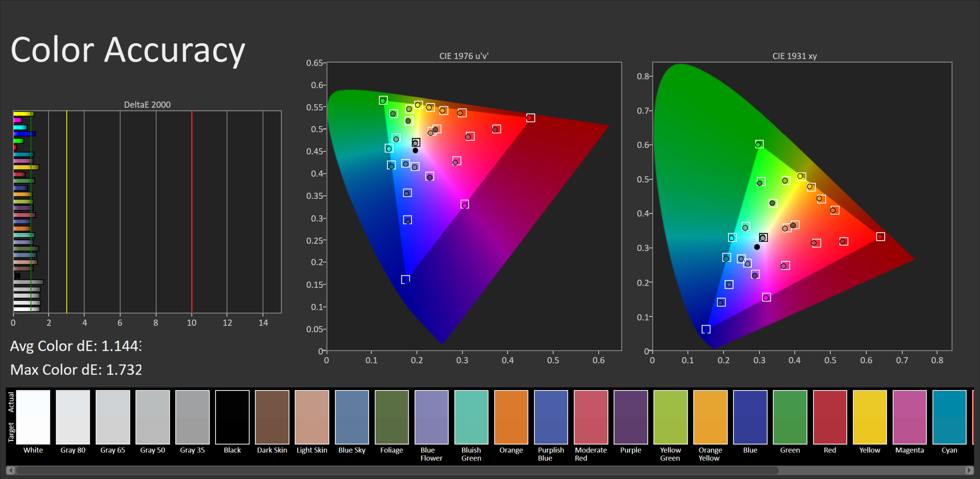Click the blue primary point in xy chart
Viewport: 980px width, 479px height.
point(706,329)
